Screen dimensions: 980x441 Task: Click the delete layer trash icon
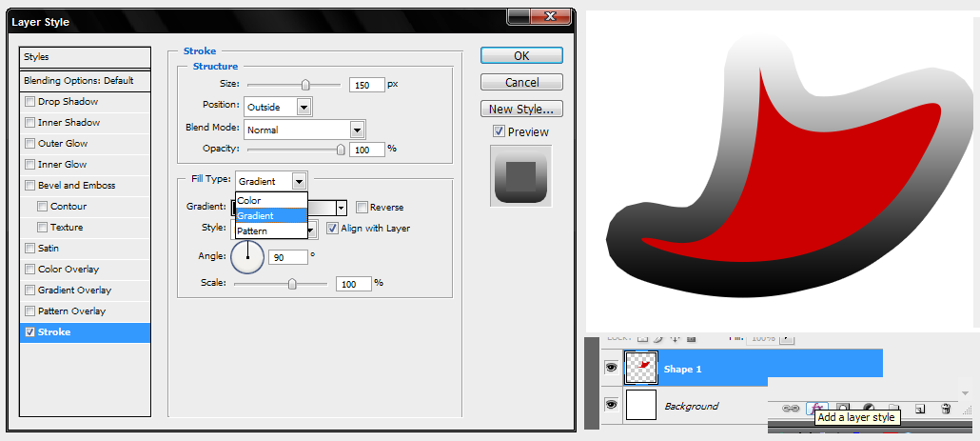point(946,408)
